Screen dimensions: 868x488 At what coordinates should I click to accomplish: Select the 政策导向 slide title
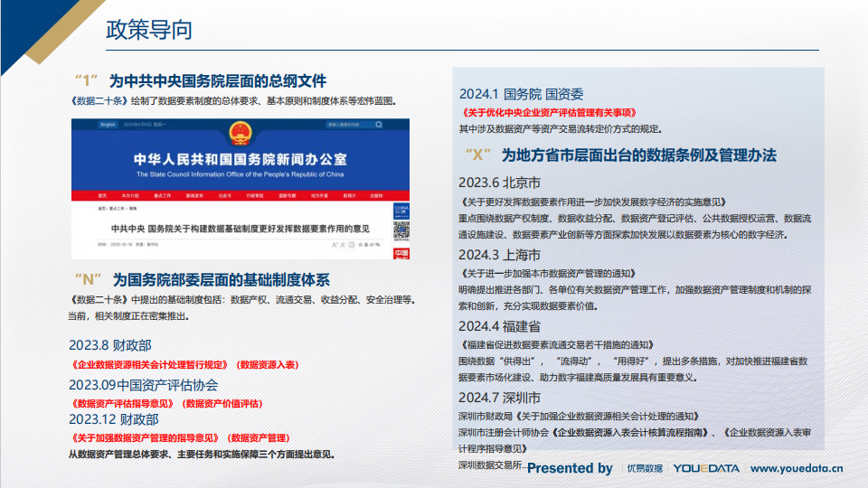tap(149, 31)
